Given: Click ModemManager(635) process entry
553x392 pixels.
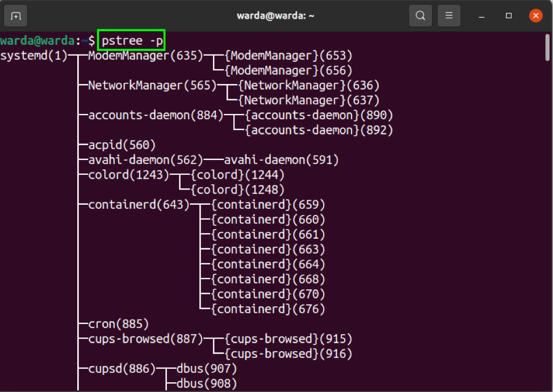Looking at the screenshot, I should pos(146,56).
